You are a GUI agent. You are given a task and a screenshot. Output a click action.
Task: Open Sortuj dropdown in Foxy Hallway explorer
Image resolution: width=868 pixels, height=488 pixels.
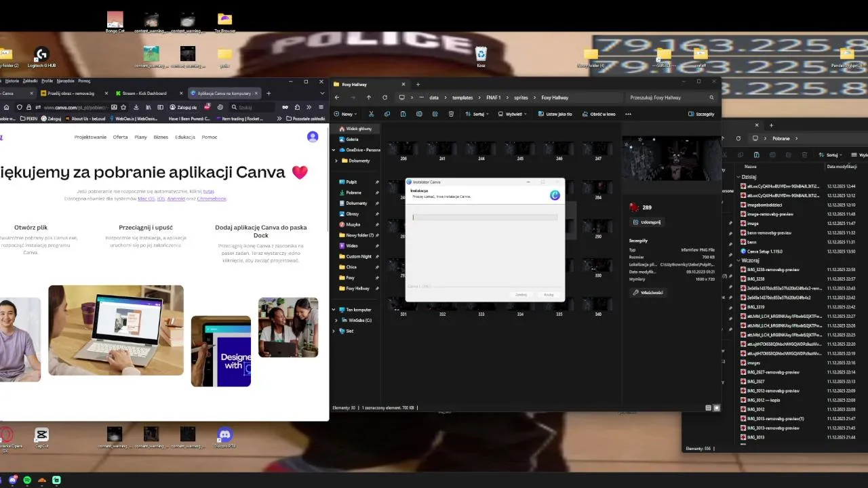[x=478, y=114]
